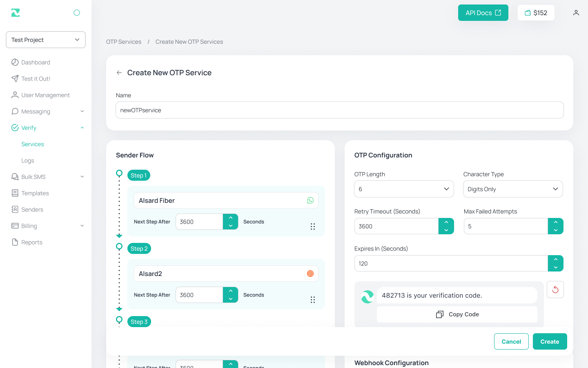588x368 pixels.
Task: Click the Create button
Action: point(550,341)
